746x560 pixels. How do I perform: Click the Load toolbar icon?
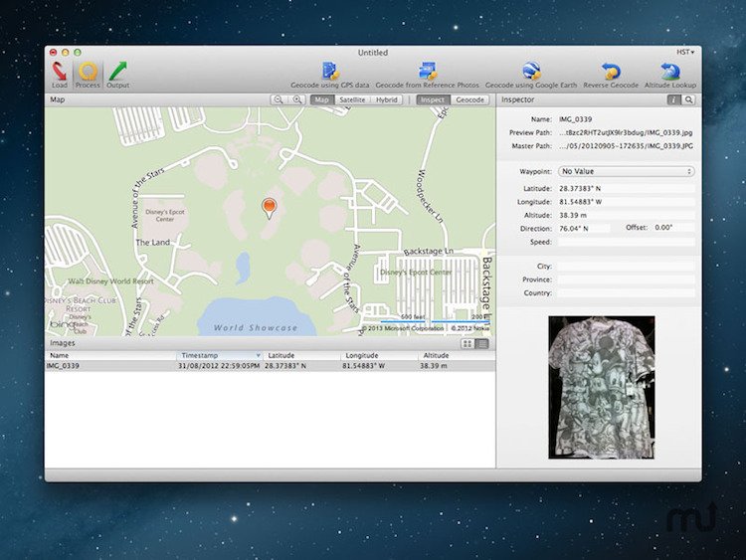coord(60,76)
